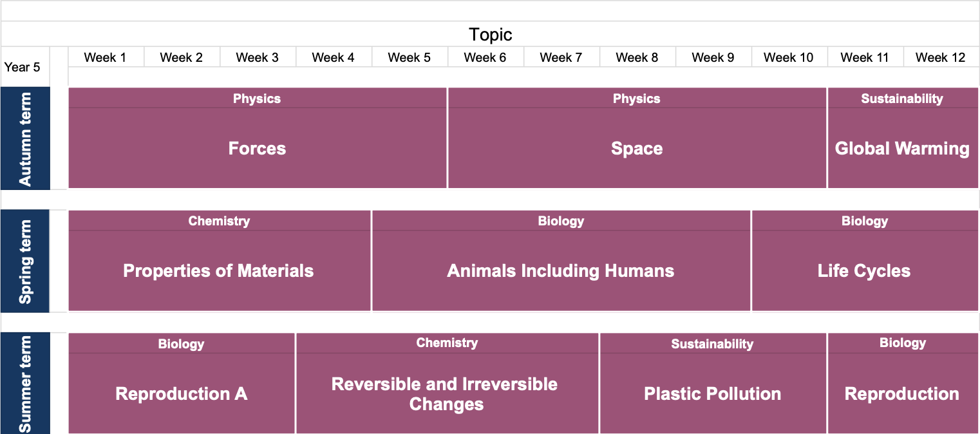Select Reversible and Irreversible Changes topic
The height and width of the screenshot is (434, 980).
coord(446,394)
